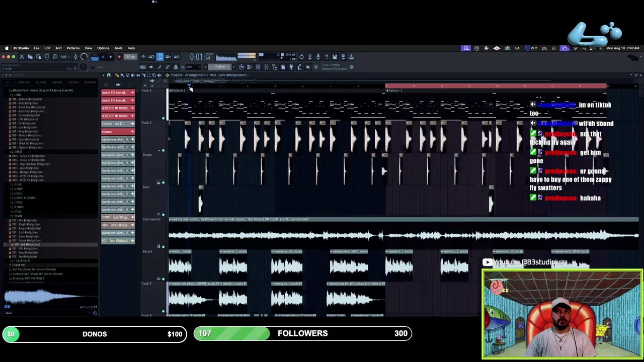Expand the 6.KICKS & STOMPS folder

[25, 198]
